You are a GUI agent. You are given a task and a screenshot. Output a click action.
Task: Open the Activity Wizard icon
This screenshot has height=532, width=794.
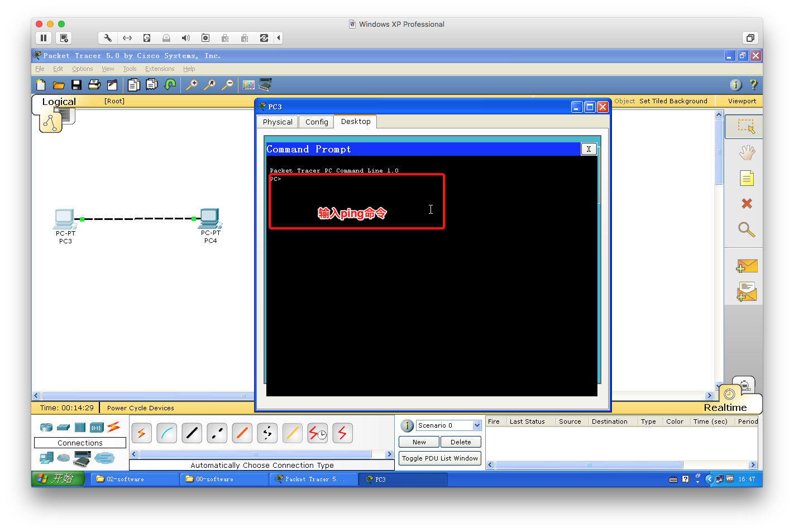112,85
